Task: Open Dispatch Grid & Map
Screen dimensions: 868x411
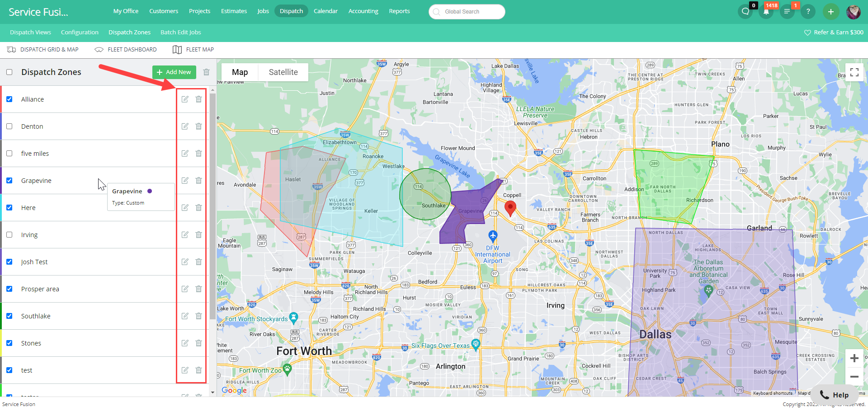Action: point(43,50)
